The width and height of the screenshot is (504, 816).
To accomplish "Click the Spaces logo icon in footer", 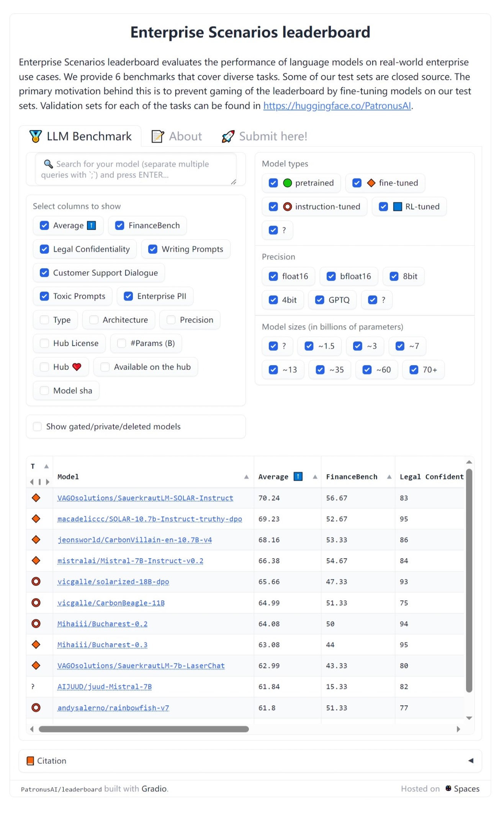I will tap(448, 788).
